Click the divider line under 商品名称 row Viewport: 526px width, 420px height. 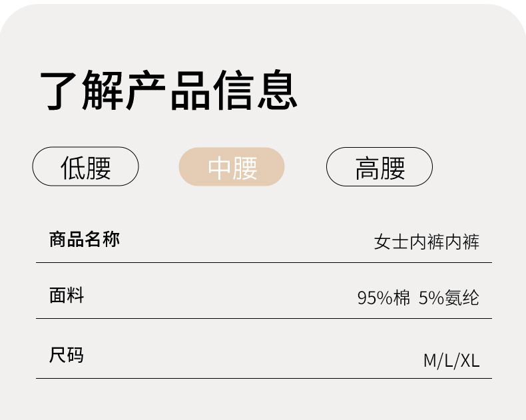point(264,262)
